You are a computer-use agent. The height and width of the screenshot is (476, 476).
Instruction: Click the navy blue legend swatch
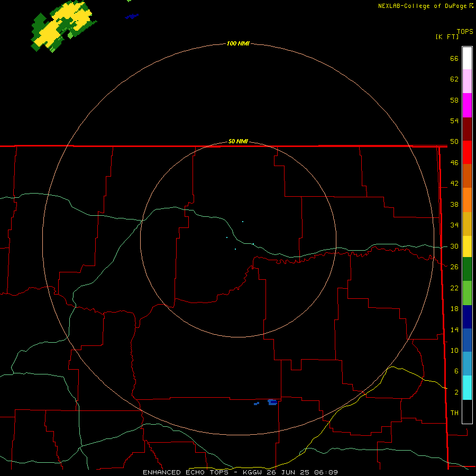pos(467,317)
